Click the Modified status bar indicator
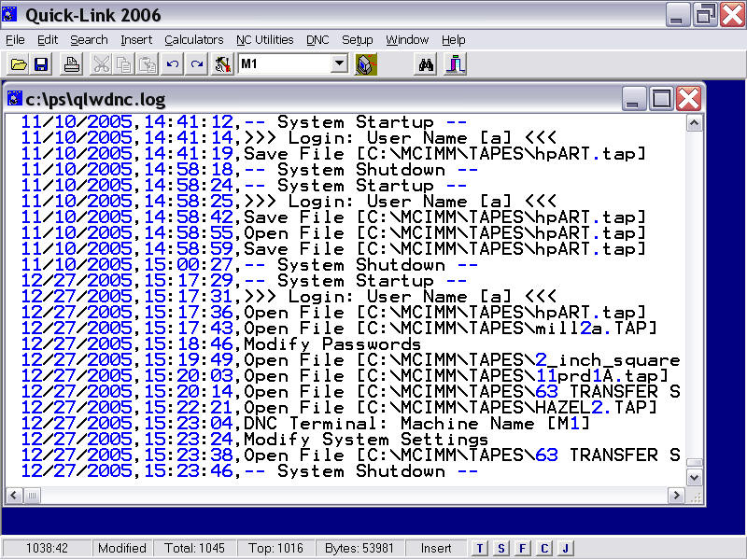The image size is (747, 560). [x=122, y=549]
